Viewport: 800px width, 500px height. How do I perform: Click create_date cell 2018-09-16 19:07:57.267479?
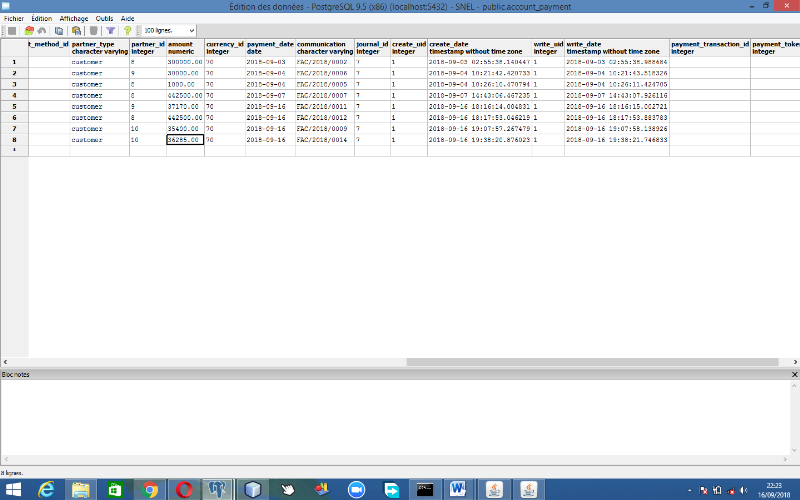click(480, 129)
